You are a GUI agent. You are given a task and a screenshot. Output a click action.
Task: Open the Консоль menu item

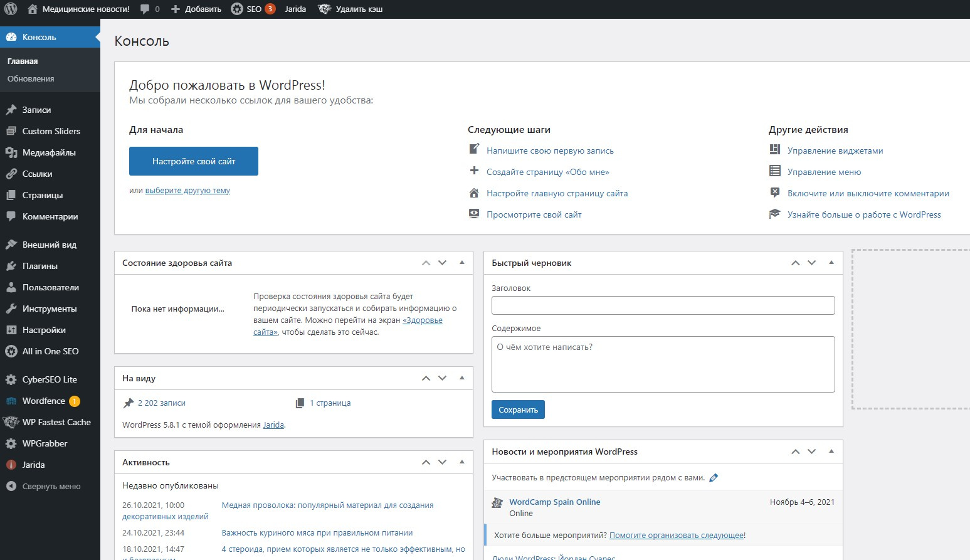[50, 37]
